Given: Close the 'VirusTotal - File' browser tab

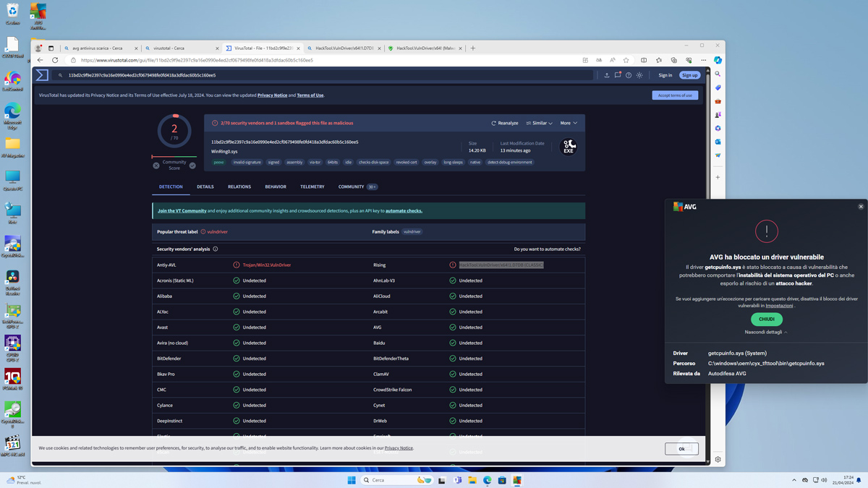Looking at the screenshot, I should [x=298, y=48].
